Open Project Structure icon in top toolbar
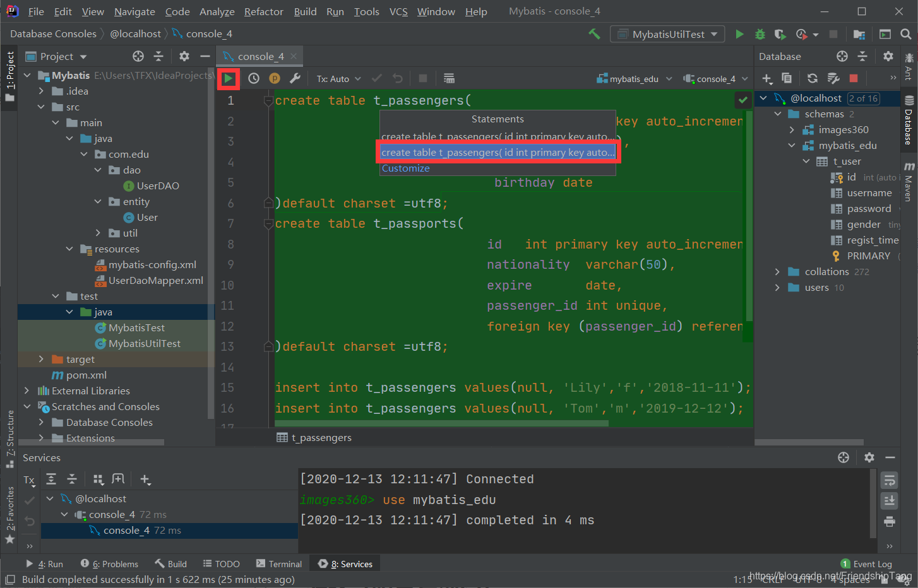 tap(859, 34)
